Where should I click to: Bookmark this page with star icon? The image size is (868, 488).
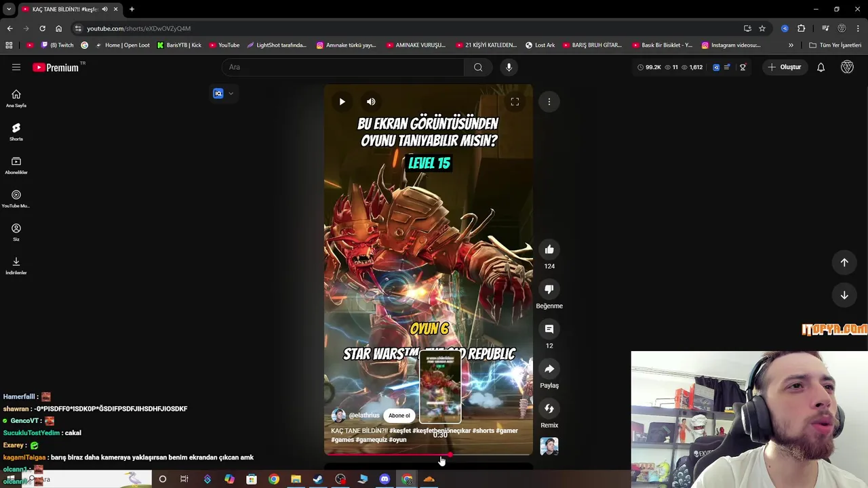762,28
